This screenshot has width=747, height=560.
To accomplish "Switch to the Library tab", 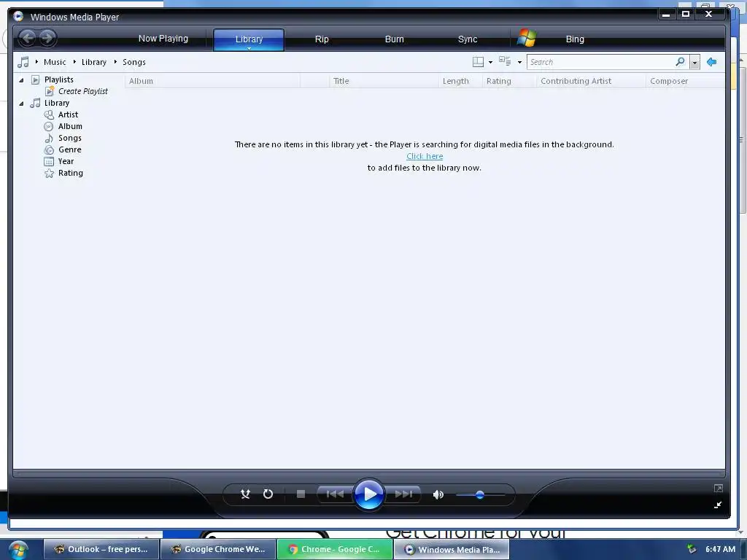I will 249,39.
